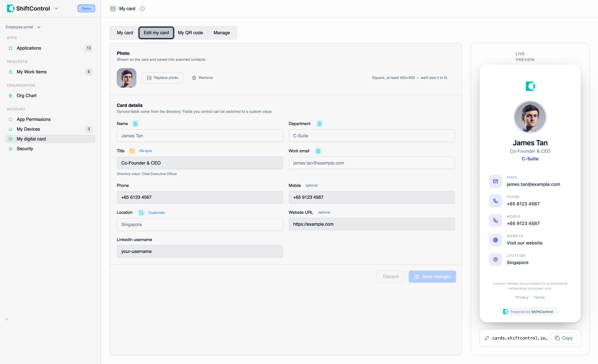Click the preview card ShiftControl logo
598x364 pixels.
530,86
